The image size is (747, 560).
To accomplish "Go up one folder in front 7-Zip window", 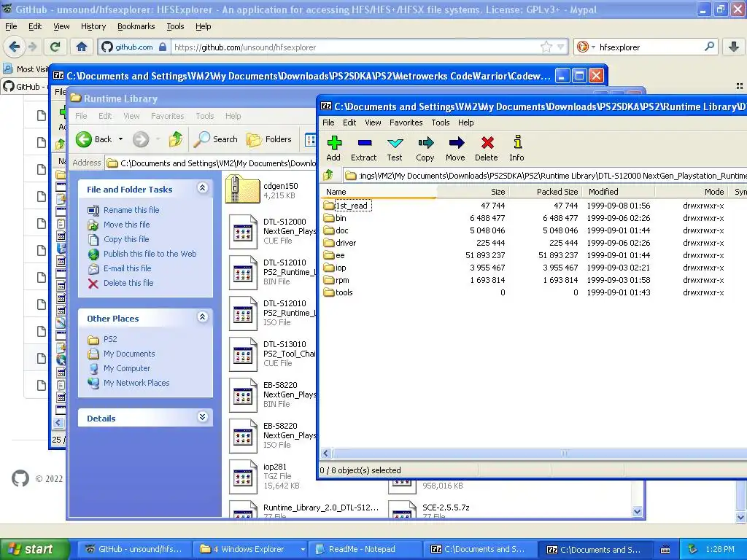I will click(328, 175).
